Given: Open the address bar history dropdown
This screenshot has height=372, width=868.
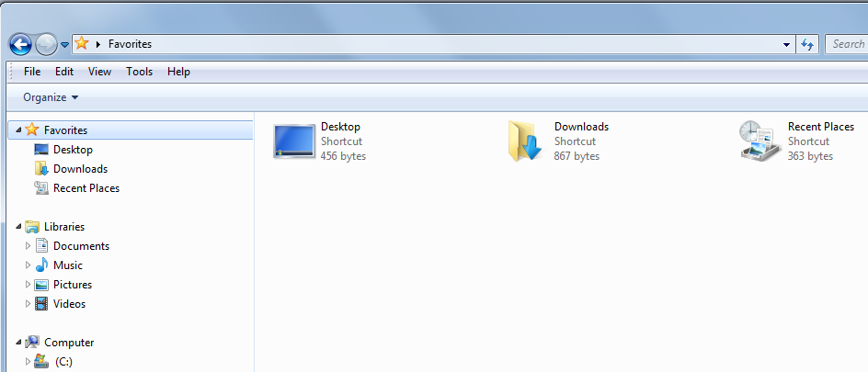Looking at the screenshot, I should (787, 44).
